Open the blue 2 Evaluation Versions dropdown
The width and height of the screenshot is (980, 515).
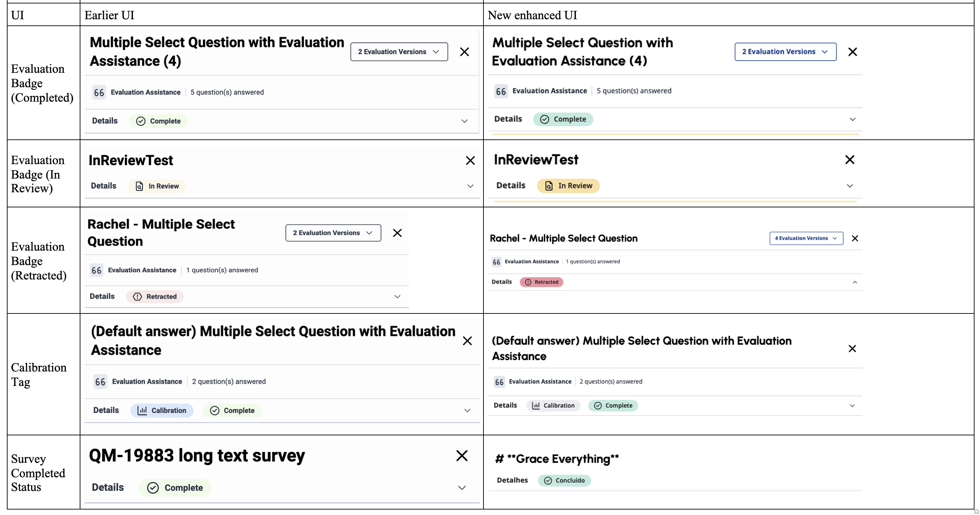click(785, 52)
